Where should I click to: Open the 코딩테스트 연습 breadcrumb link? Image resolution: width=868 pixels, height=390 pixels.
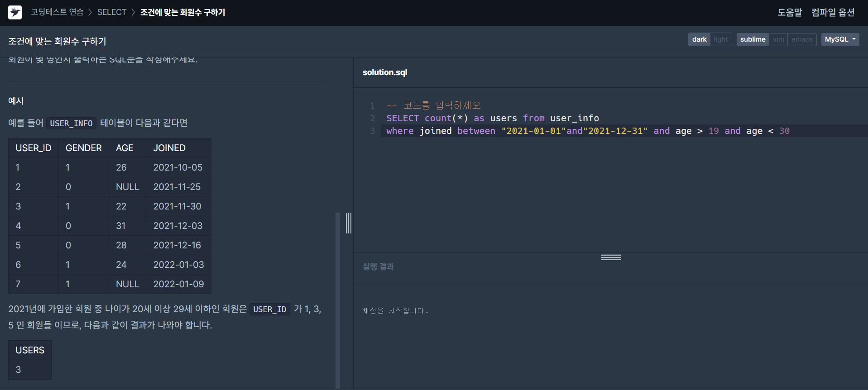tap(57, 12)
